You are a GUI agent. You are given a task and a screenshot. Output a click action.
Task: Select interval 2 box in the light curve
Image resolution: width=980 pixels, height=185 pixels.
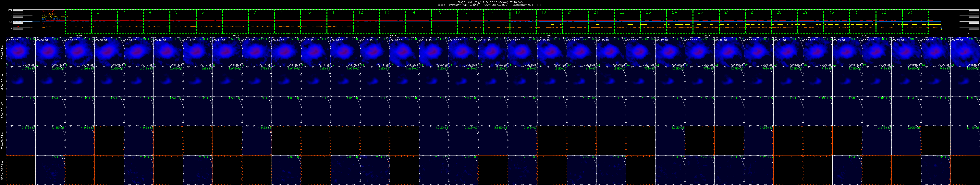coord(105,22)
